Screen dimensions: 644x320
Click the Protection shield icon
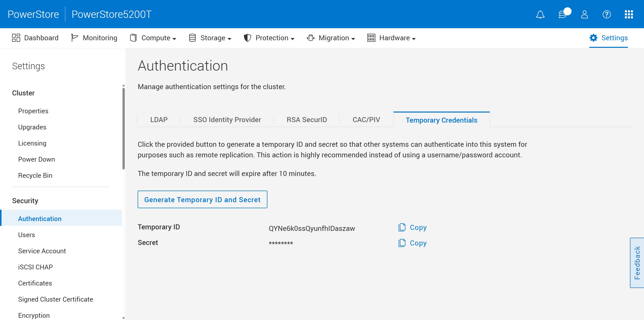[x=248, y=38]
